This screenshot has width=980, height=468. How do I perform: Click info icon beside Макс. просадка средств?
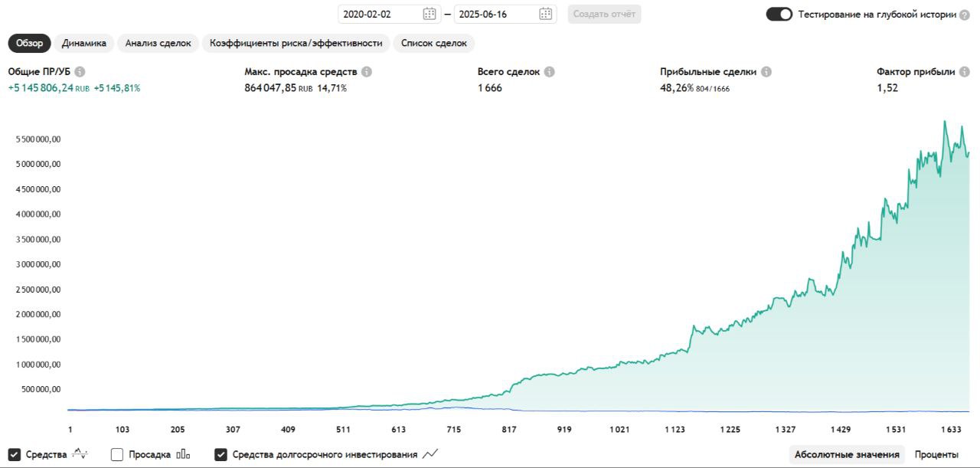click(x=367, y=71)
